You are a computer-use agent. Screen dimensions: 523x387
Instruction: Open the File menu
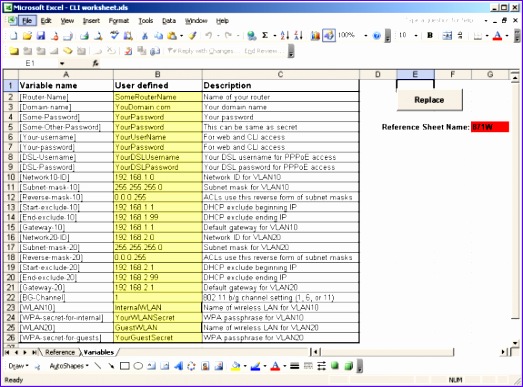[27, 21]
